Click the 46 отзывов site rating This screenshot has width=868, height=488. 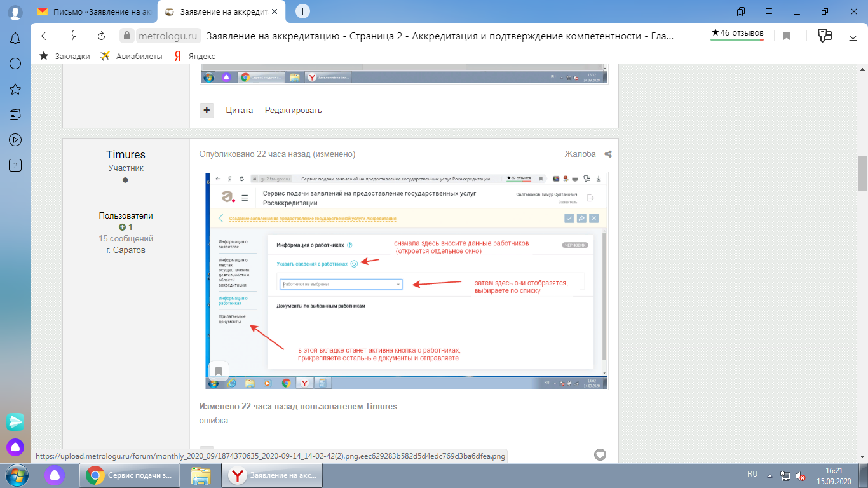[x=737, y=33]
